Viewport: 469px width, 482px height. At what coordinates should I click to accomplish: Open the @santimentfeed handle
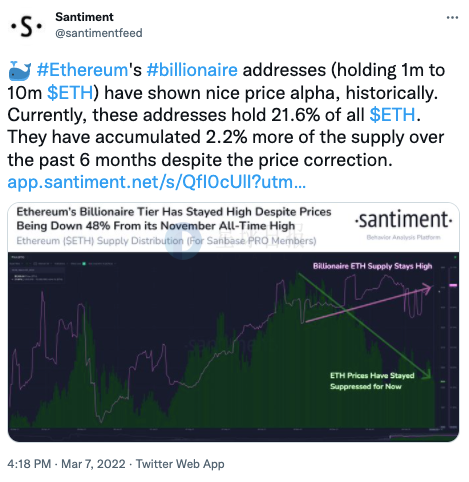99,33
